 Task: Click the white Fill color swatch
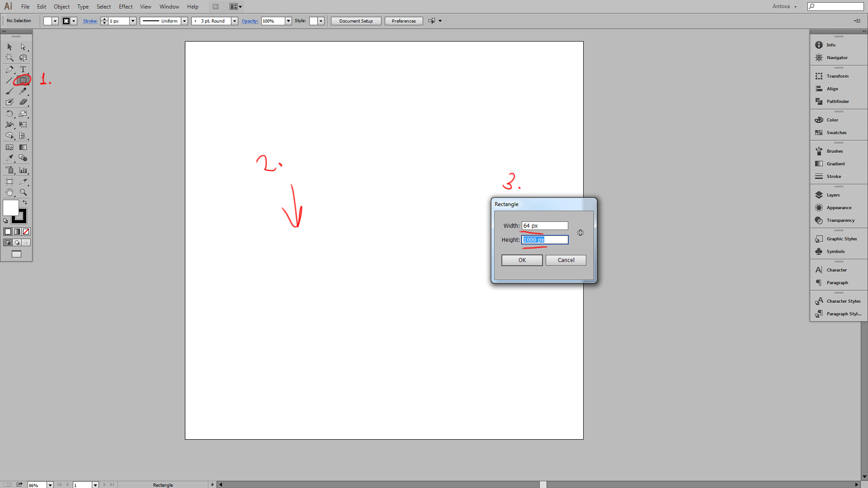click(10, 208)
